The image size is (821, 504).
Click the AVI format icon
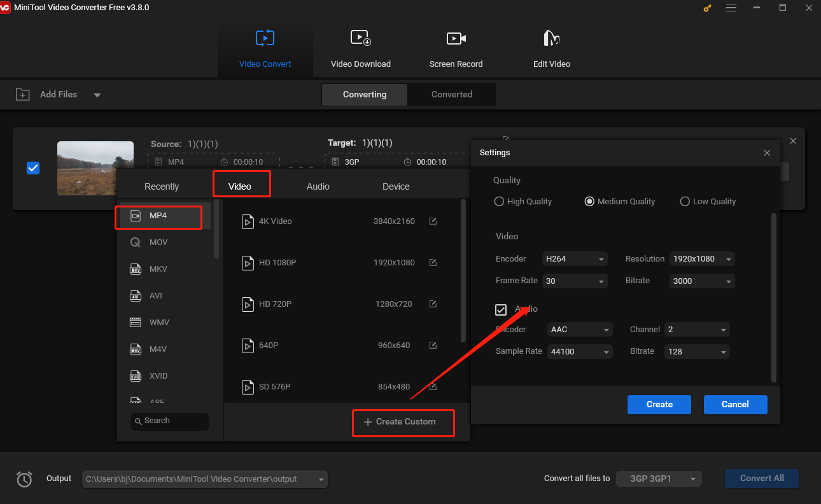coord(136,296)
